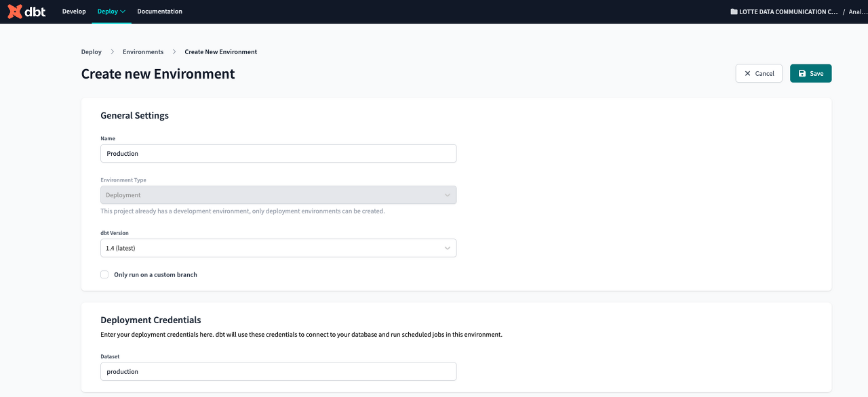Select LOTTE DATA COMMUNICATION project name
Screen dimensions: 868x397
click(789, 12)
